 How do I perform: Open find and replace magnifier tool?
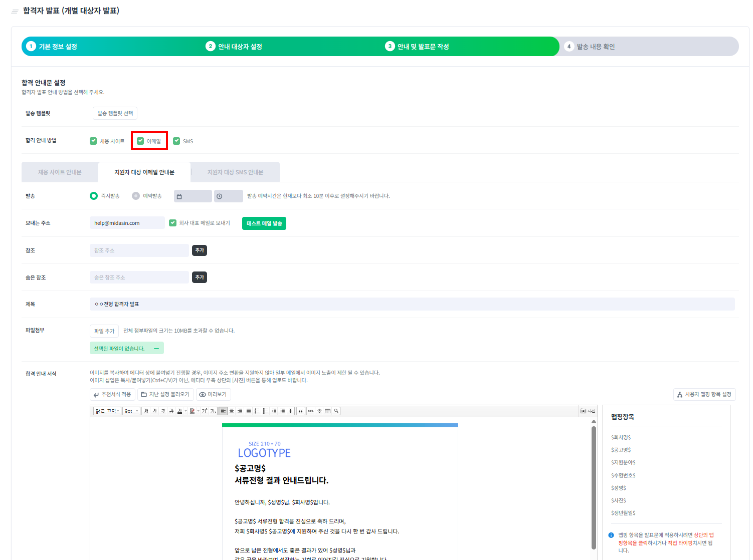click(336, 411)
